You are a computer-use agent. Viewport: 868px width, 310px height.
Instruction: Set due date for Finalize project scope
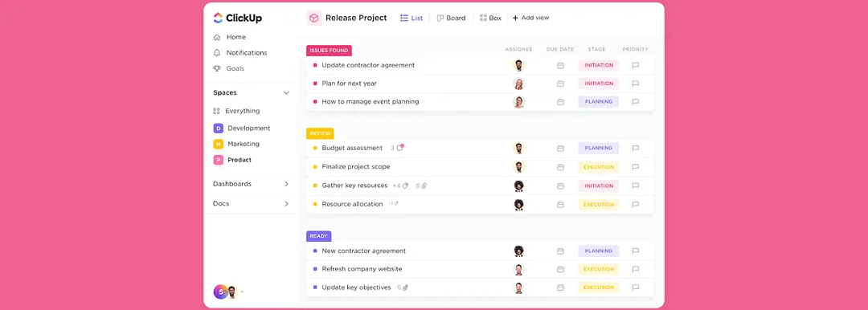(560, 166)
